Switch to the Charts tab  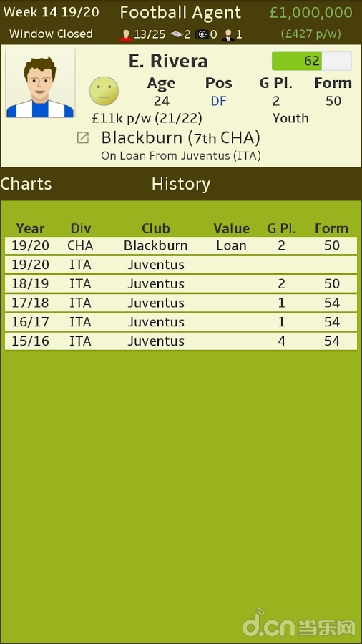point(26,184)
